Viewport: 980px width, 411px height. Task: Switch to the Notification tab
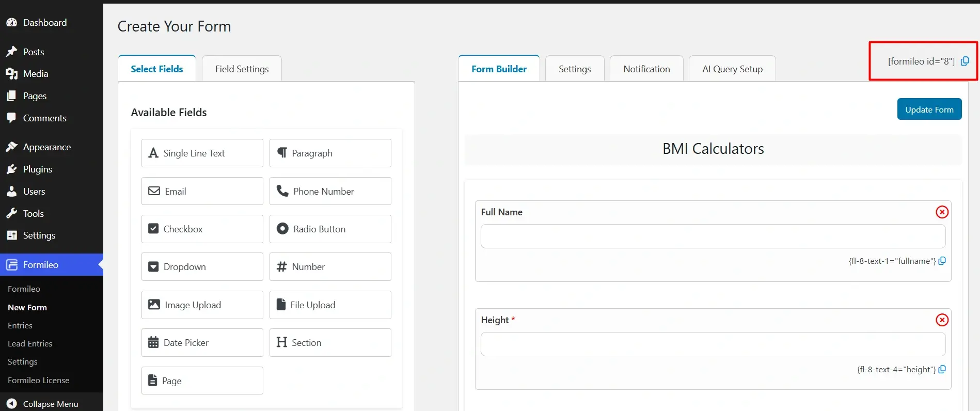(x=646, y=69)
